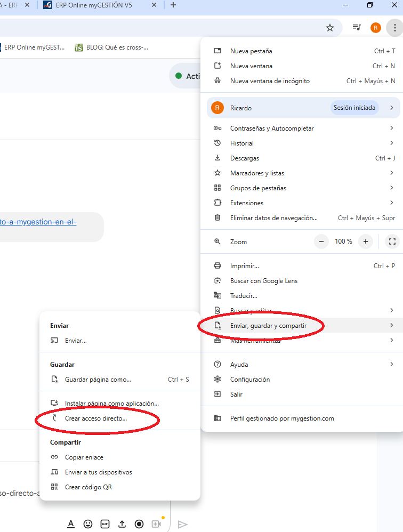Increase zoom with plus button

coord(365,241)
